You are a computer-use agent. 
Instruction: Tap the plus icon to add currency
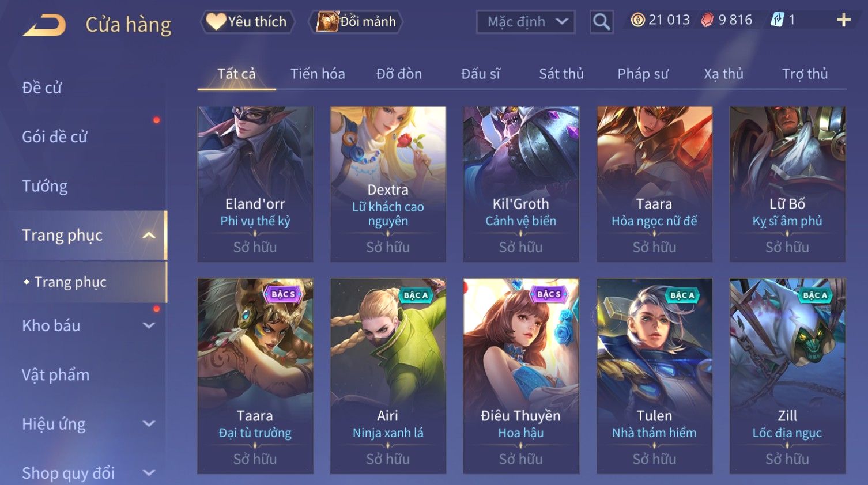pyautogui.click(x=843, y=20)
